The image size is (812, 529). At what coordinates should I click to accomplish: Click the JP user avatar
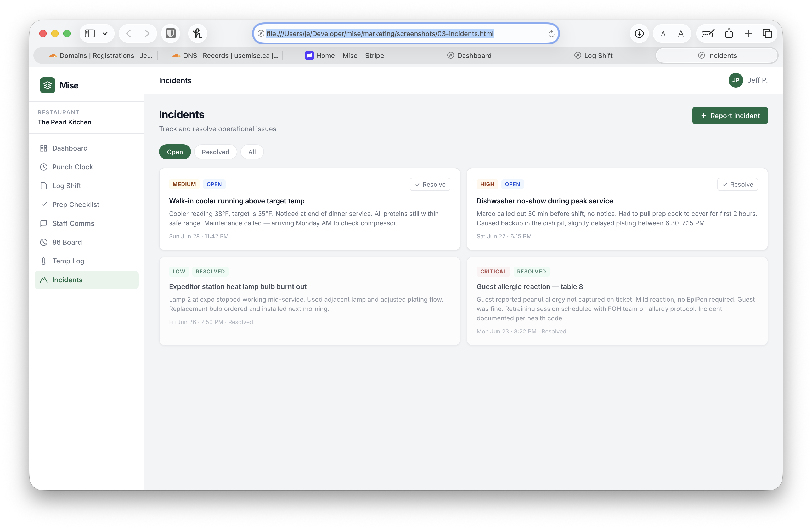click(x=736, y=80)
